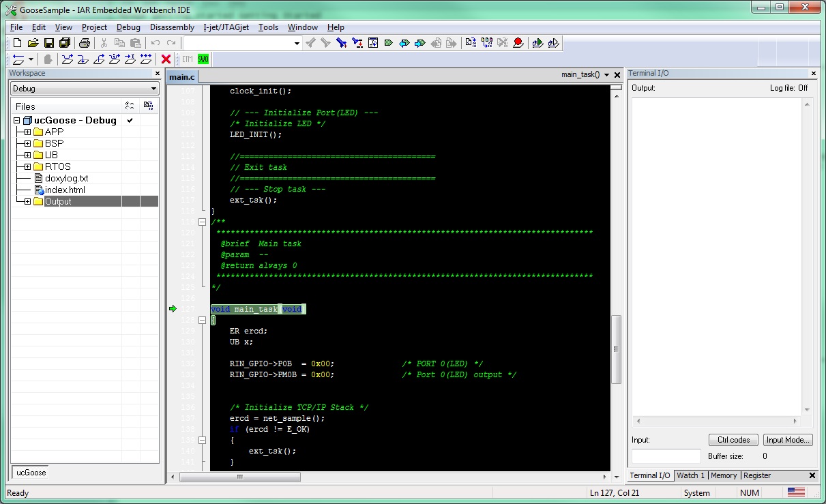Collapse the main_task function body fold
This screenshot has height=504, width=826.
[x=202, y=320]
